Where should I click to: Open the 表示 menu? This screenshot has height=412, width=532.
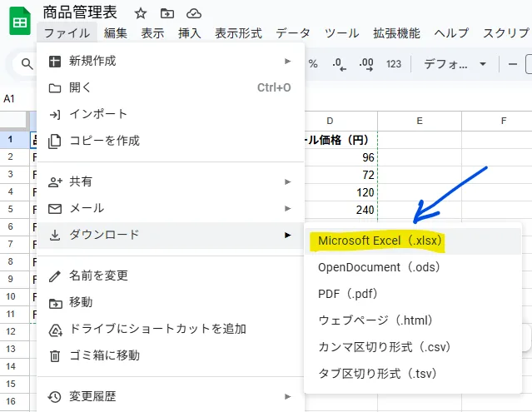pyautogui.click(x=152, y=33)
